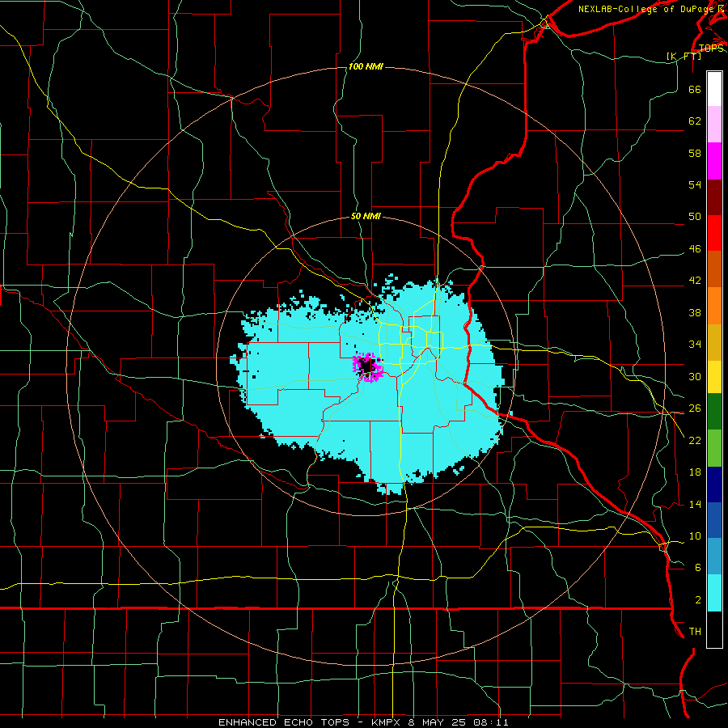Click legend value "2"
Image resolution: width=728 pixels, height=728 pixels.
coord(697,600)
